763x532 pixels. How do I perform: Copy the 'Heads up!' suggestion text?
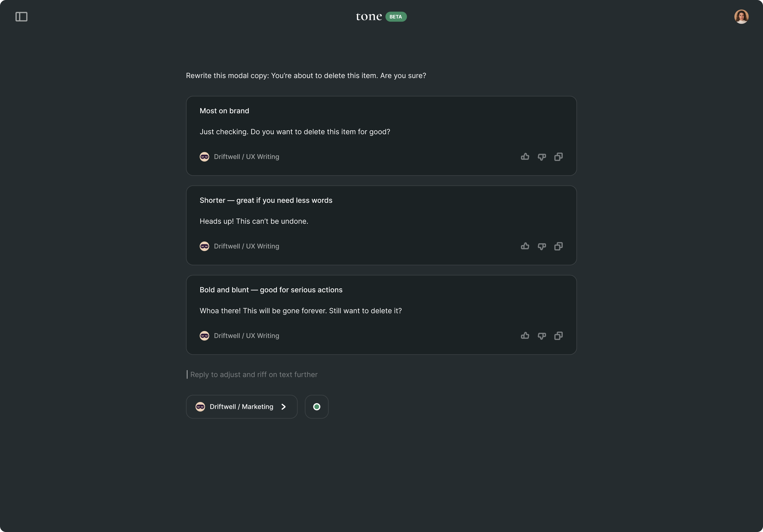coord(558,246)
